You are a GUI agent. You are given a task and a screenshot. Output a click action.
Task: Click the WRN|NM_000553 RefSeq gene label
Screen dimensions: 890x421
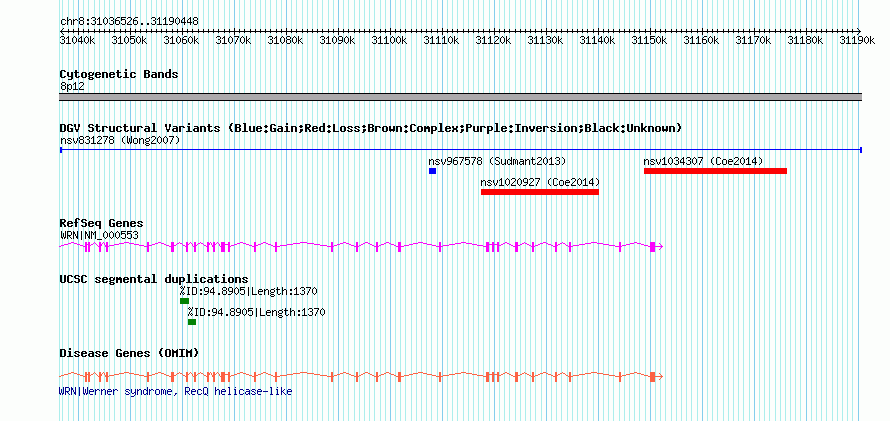tap(99, 235)
